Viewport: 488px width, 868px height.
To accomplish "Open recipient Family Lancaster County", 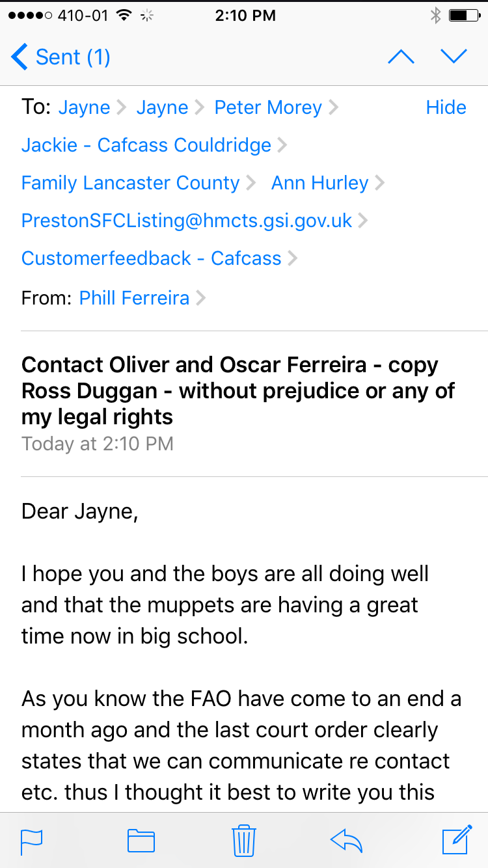I will [130, 183].
